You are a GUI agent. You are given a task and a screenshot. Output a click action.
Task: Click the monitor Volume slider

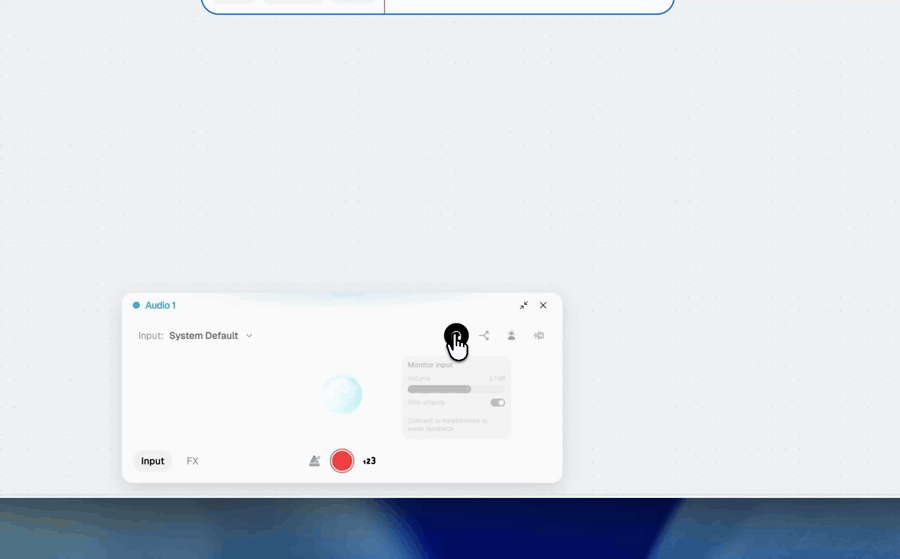(456, 389)
